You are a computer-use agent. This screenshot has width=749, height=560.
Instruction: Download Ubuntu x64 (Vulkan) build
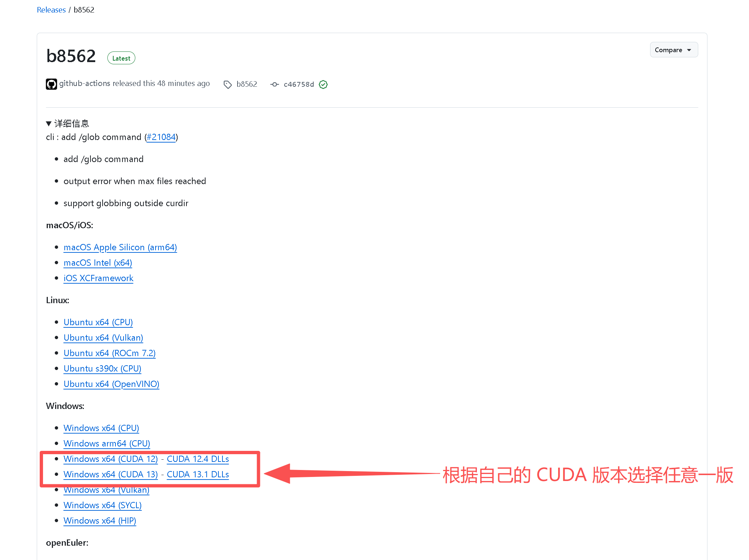coord(103,338)
